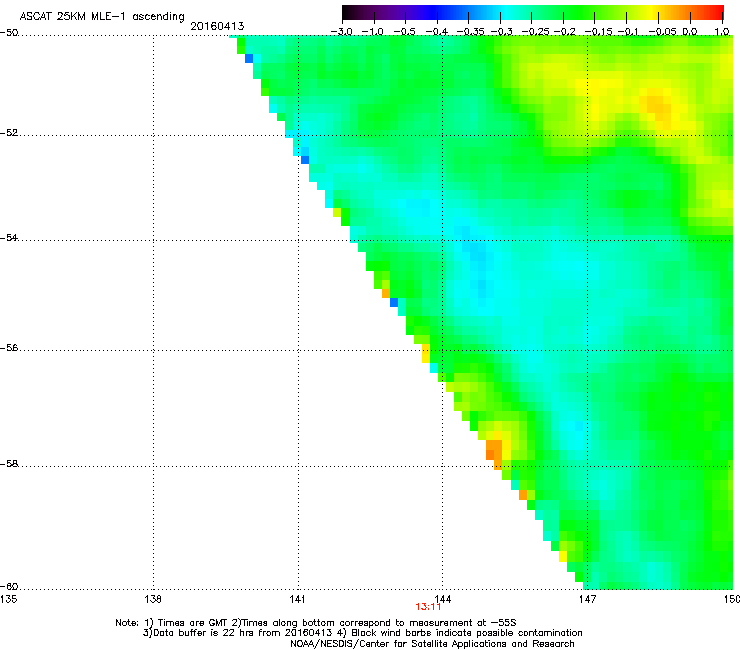Click the latitude label -50
740x650 pixels.
coord(9,33)
